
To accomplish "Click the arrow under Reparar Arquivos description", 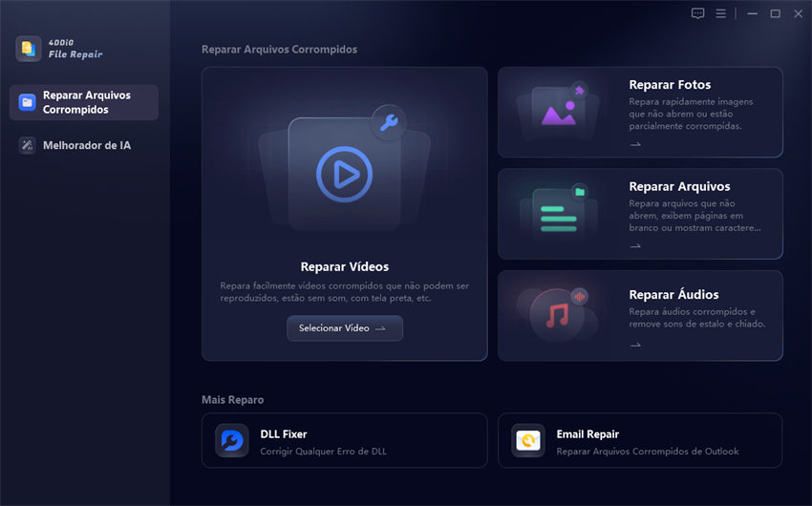I will 635,246.
